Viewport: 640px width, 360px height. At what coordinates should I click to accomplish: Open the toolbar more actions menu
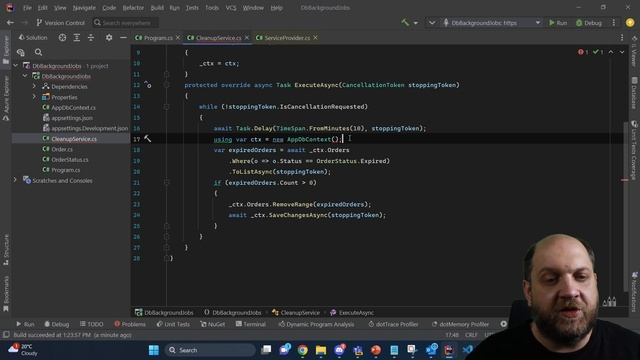(613, 23)
